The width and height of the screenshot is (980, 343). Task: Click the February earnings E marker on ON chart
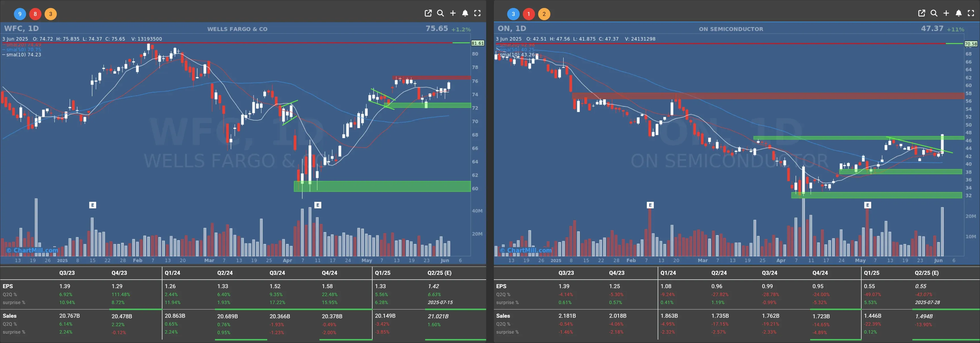(x=650, y=205)
